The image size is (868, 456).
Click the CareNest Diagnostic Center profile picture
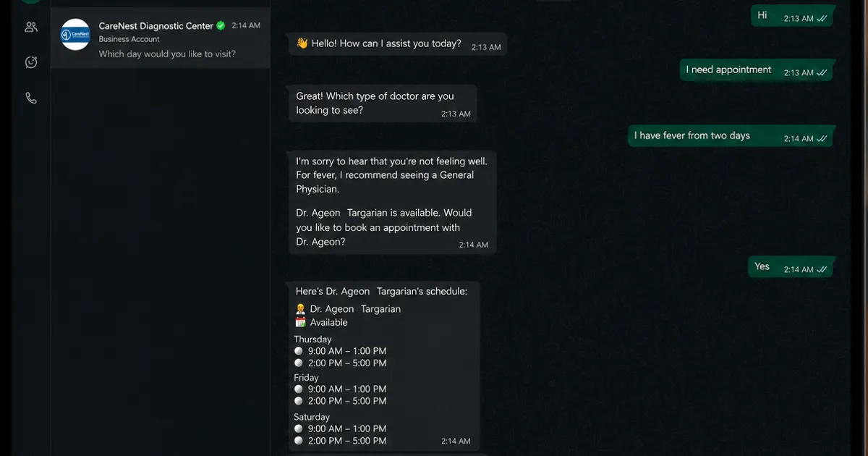coord(75,35)
